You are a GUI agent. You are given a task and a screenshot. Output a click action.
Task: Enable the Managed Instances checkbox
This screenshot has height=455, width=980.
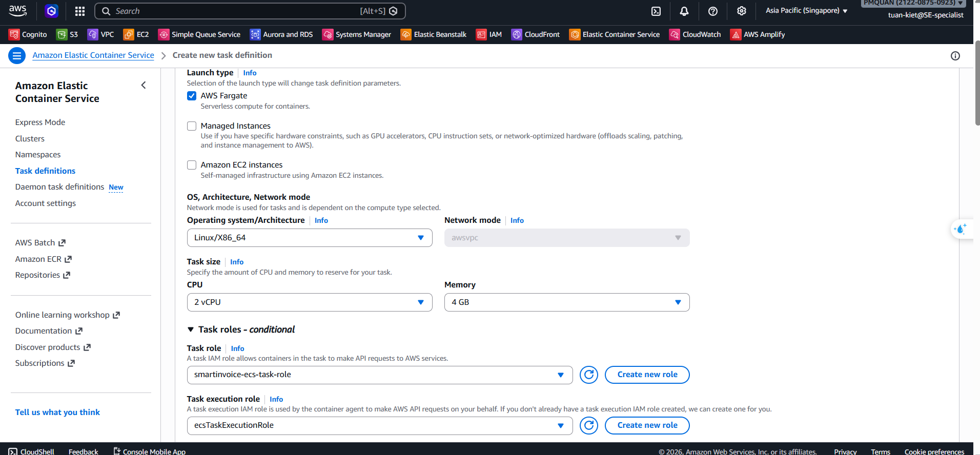(x=192, y=126)
